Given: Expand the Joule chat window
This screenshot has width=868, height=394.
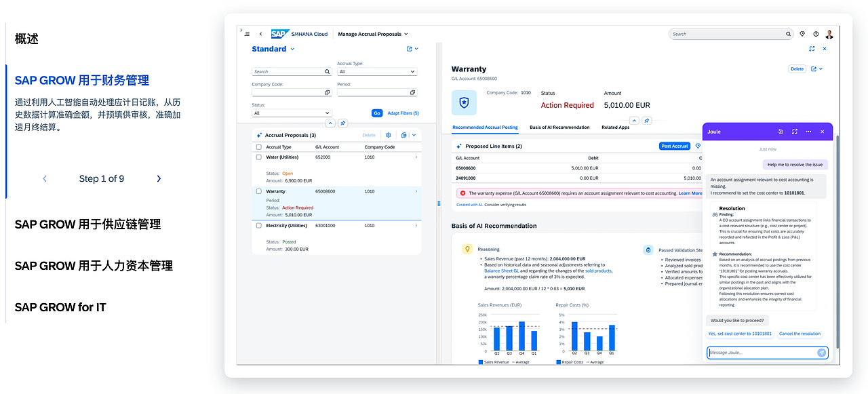Looking at the screenshot, I should (x=795, y=132).
